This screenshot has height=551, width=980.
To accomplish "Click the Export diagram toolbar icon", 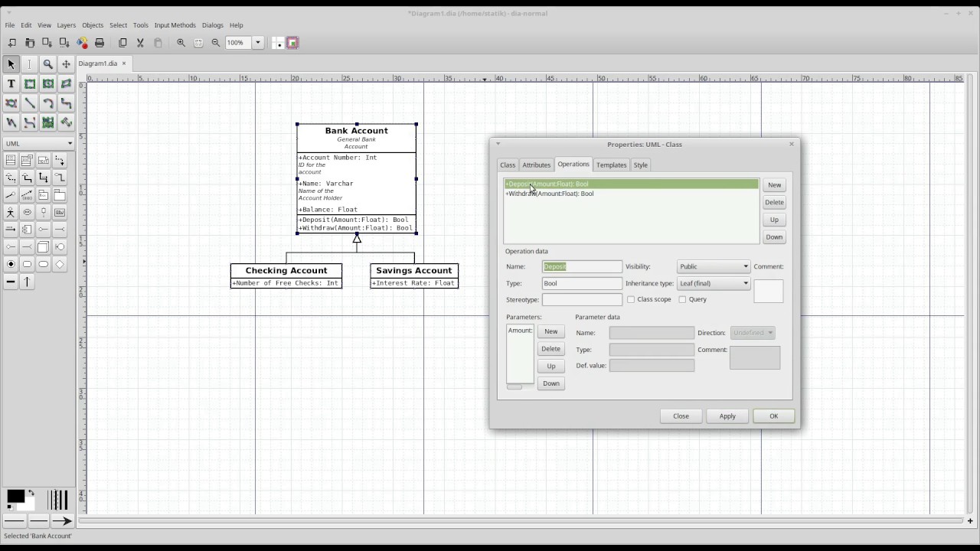I will [83, 43].
